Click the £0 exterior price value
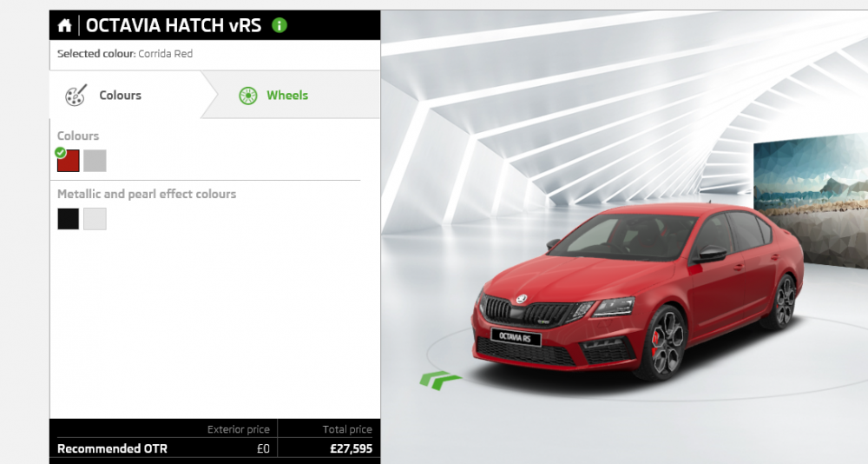The image size is (868, 464). 263,447
